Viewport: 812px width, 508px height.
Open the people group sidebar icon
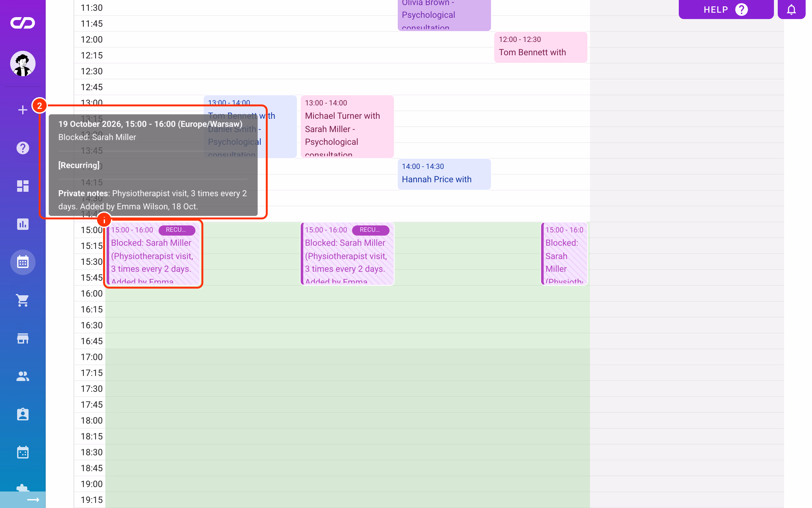23,376
